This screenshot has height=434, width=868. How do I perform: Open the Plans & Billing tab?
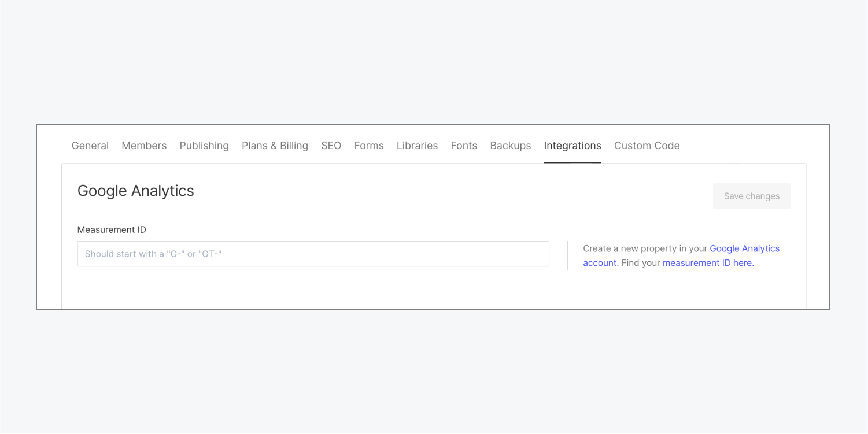tap(275, 146)
